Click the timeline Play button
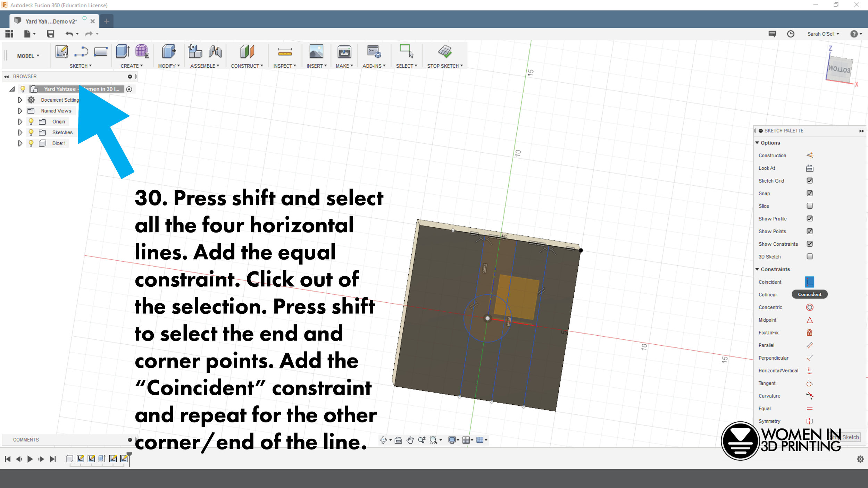The image size is (868, 488). (30, 459)
